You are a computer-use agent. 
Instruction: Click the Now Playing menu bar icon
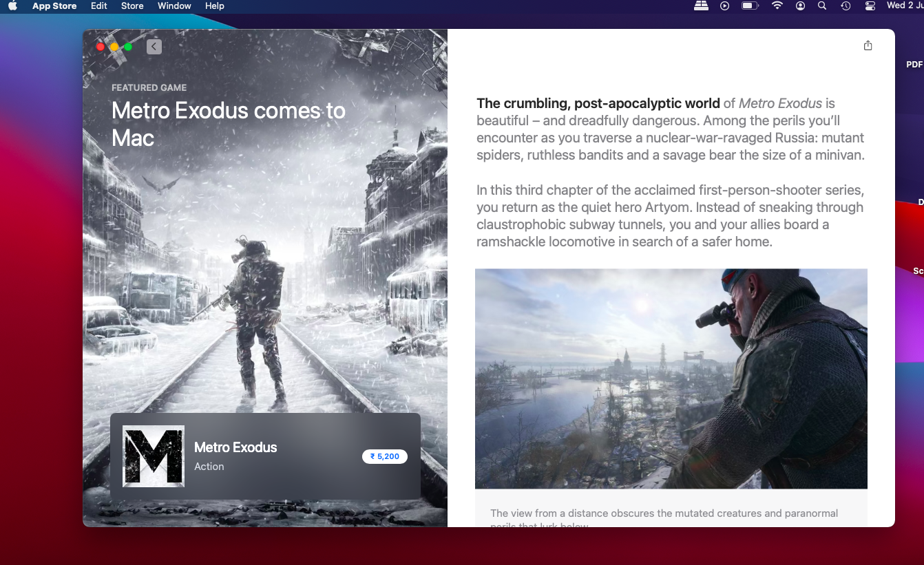click(x=724, y=6)
